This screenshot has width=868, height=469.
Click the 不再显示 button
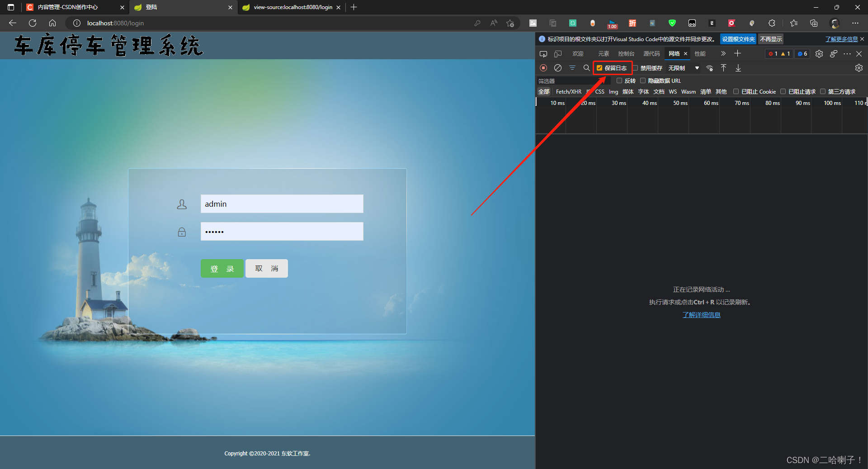[x=771, y=39]
